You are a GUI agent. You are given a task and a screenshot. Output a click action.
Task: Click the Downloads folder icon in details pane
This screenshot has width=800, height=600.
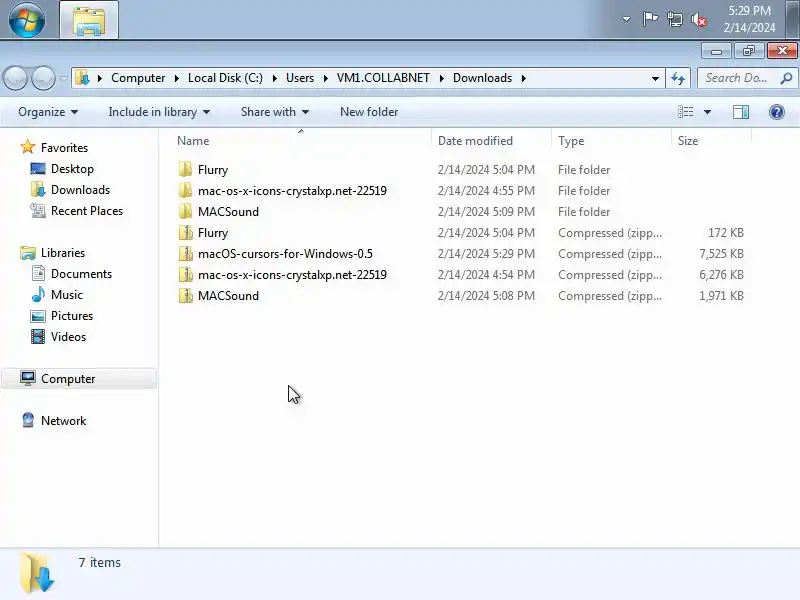[x=37, y=572]
